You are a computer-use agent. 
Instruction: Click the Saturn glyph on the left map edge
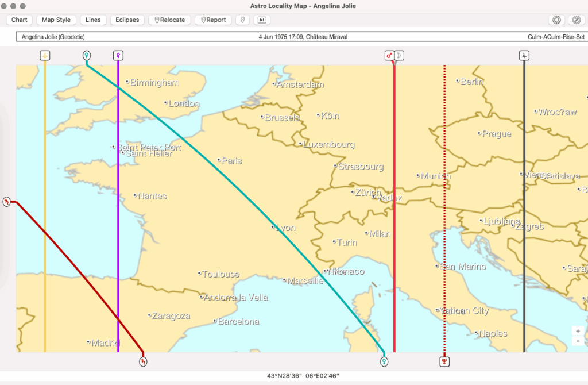click(7, 201)
